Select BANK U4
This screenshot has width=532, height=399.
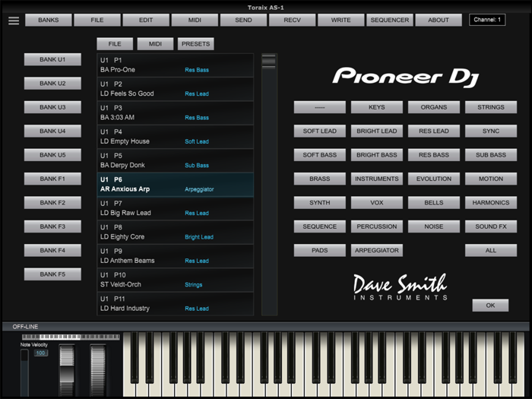click(52, 131)
